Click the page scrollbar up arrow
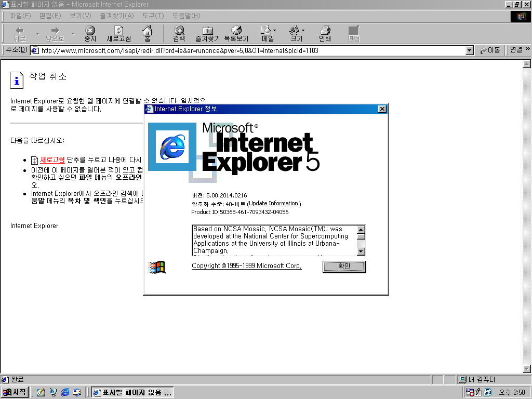This screenshot has height=399, width=532. [x=527, y=64]
